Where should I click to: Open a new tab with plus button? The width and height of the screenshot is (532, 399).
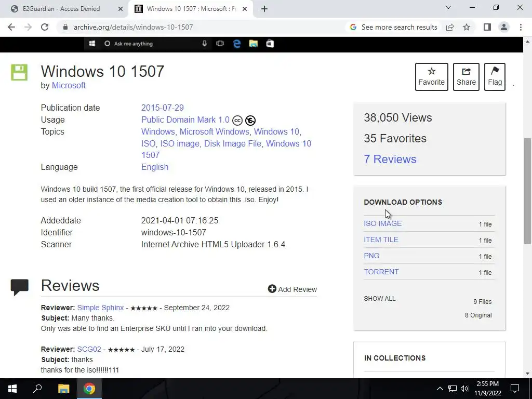[x=264, y=9]
